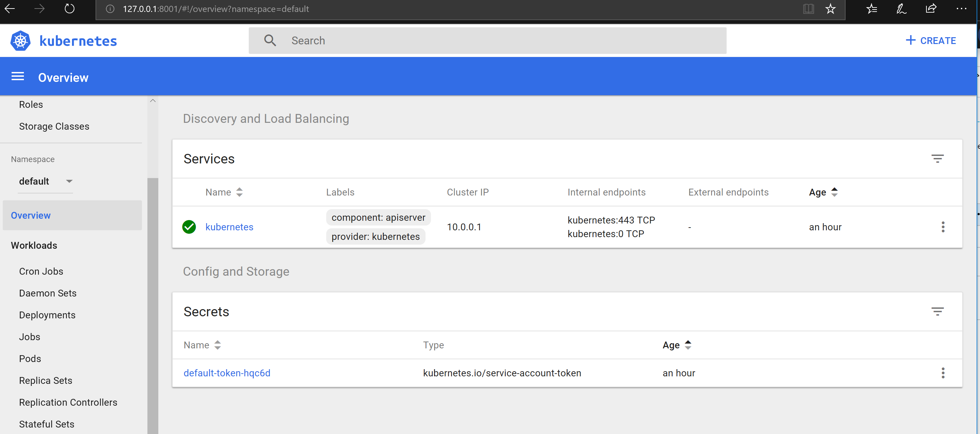Screen dimensions: 980x434
Task: Open Workloads in the sidebar
Action: pyautogui.click(x=34, y=245)
